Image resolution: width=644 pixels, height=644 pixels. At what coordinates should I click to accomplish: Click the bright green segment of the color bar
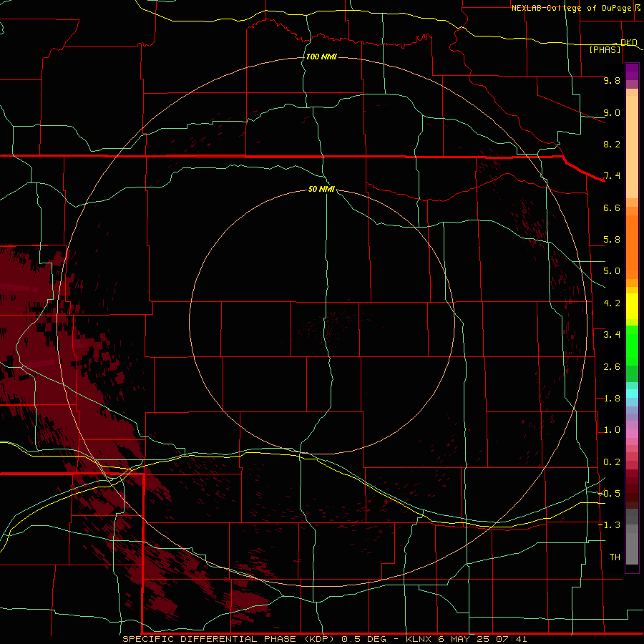(632, 346)
